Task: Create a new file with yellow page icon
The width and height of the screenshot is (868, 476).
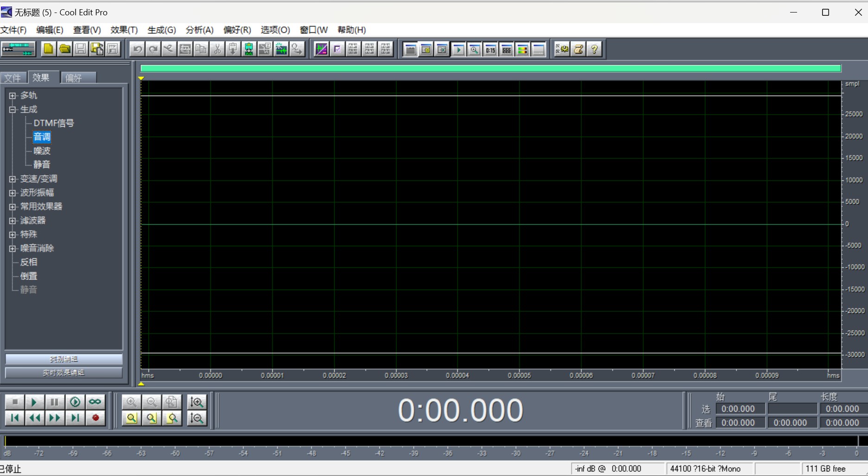Action: (48, 49)
